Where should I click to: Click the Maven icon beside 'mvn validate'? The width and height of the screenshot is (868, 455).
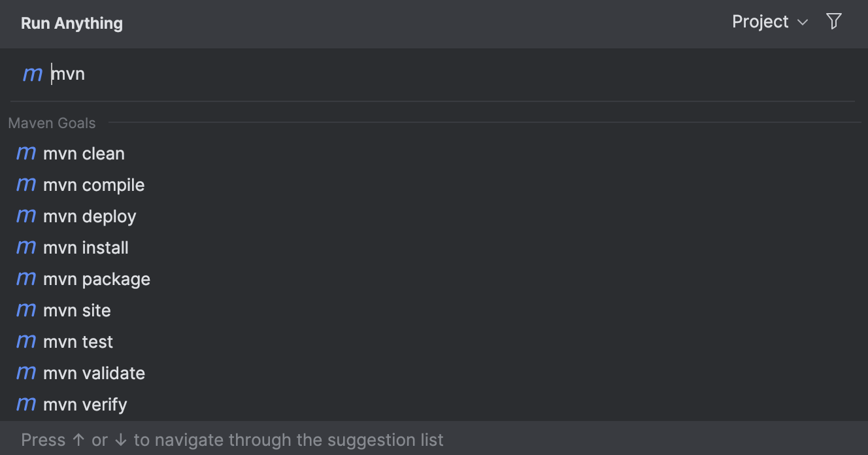pyautogui.click(x=25, y=373)
